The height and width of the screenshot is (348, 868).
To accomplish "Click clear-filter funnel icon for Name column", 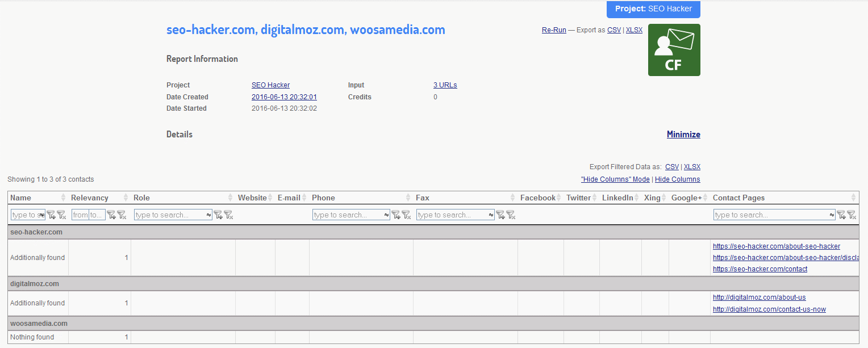I will tap(61, 215).
